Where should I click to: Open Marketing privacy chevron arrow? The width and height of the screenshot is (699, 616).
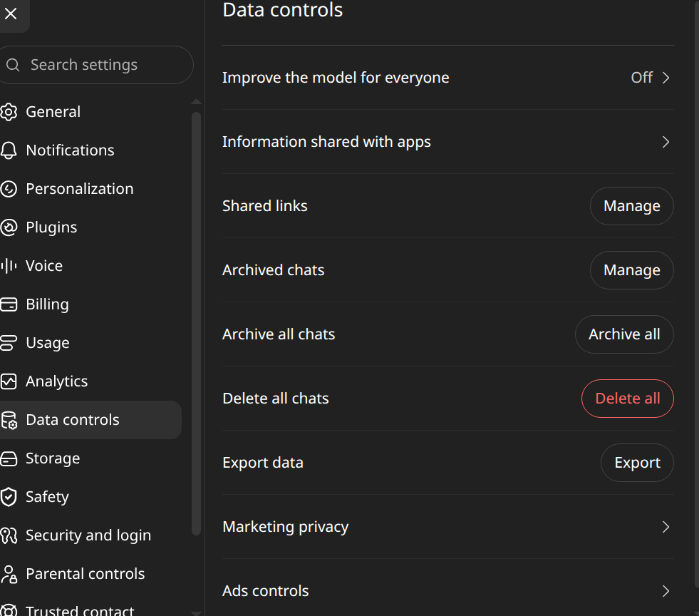(x=666, y=527)
